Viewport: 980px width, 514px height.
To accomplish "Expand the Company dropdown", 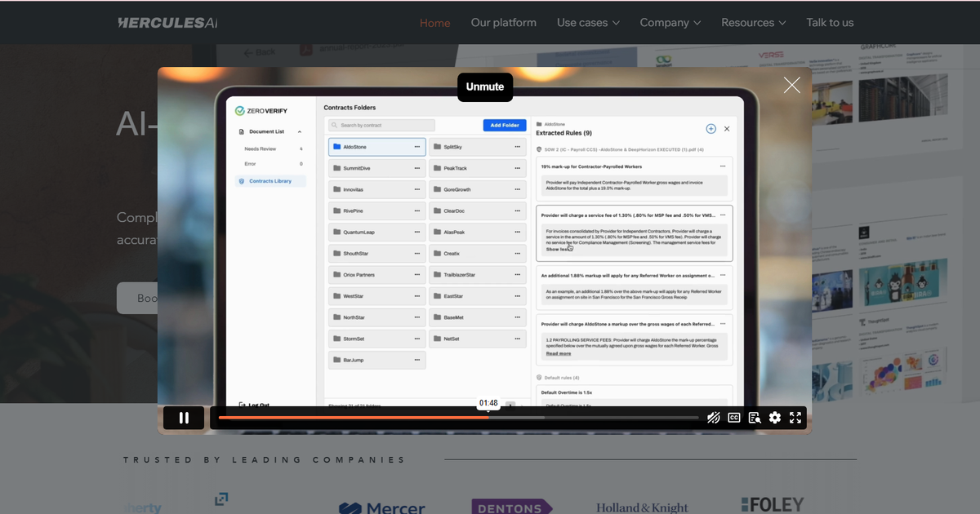I will pyautogui.click(x=670, y=23).
